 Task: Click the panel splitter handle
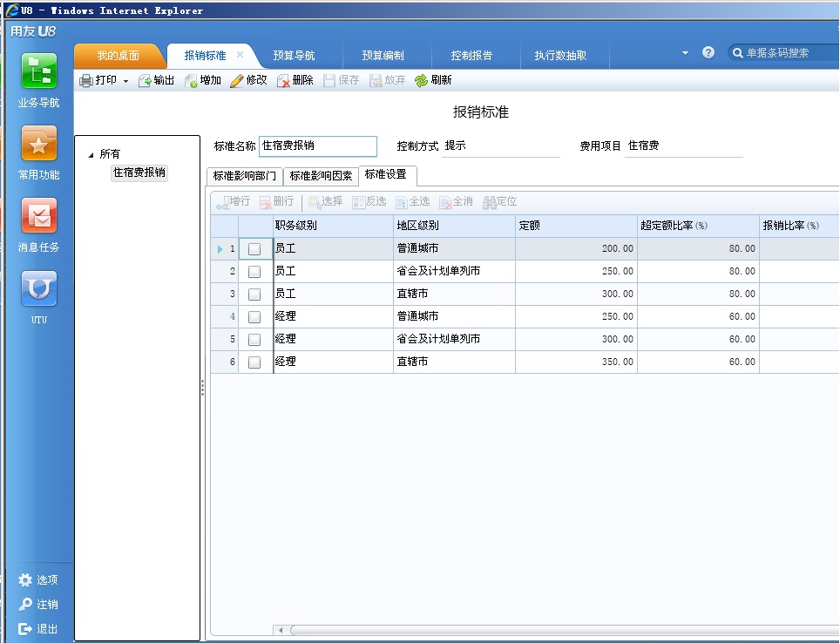[202, 388]
